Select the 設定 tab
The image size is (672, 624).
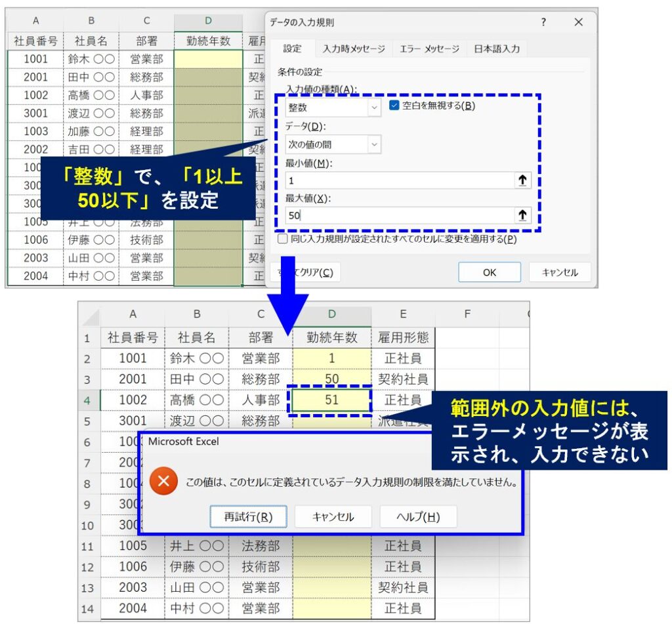coord(292,49)
